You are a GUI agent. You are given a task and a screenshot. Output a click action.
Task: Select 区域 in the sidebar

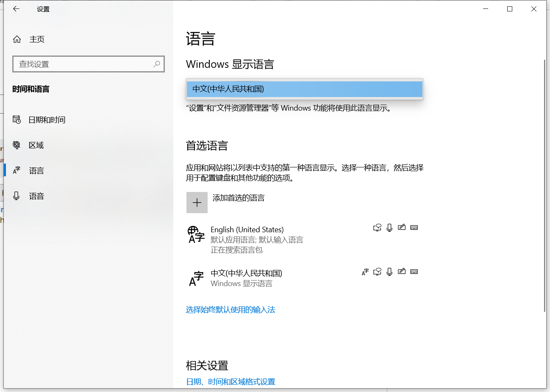click(36, 145)
